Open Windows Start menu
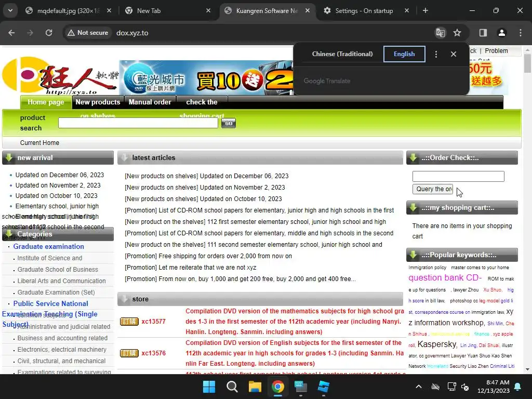This screenshot has width=532, height=399. click(209, 387)
